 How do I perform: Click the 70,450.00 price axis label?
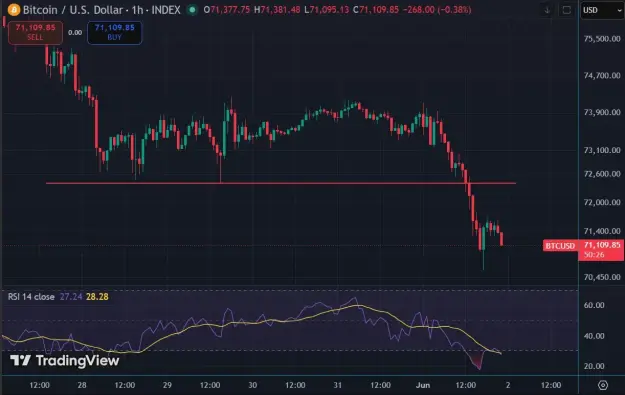click(602, 277)
